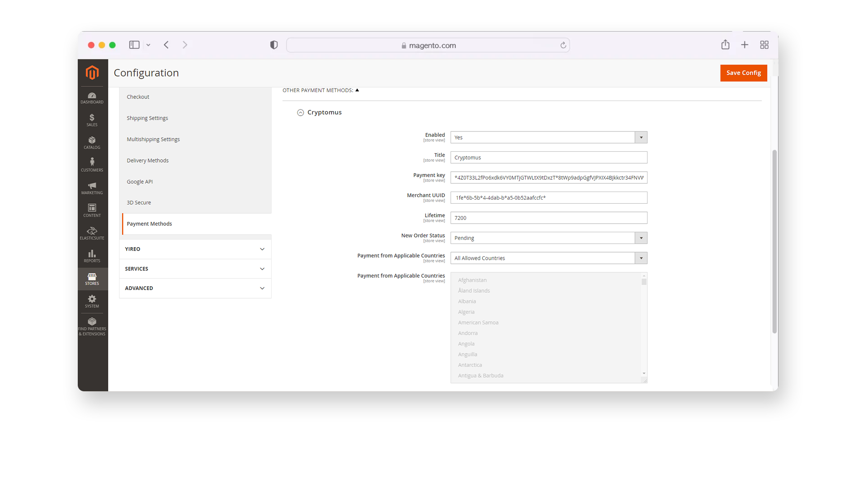
Task: Toggle the browser sidebar icon
Action: [134, 45]
